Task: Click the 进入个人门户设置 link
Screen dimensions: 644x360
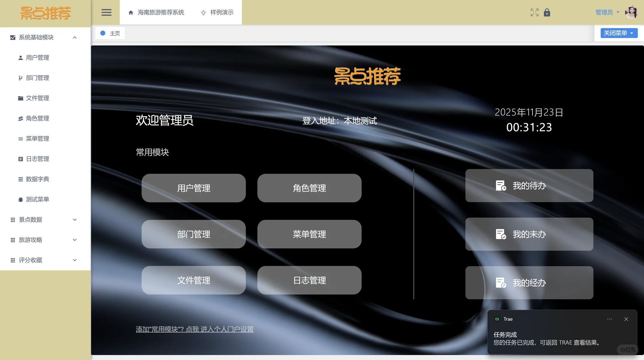Action: point(228,329)
